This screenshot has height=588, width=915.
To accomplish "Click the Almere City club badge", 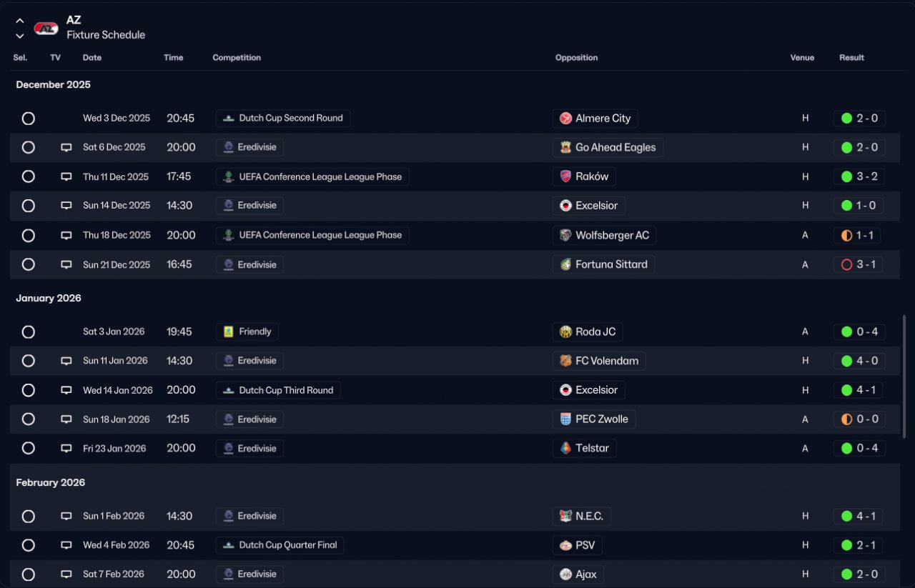I will [565, 119].
